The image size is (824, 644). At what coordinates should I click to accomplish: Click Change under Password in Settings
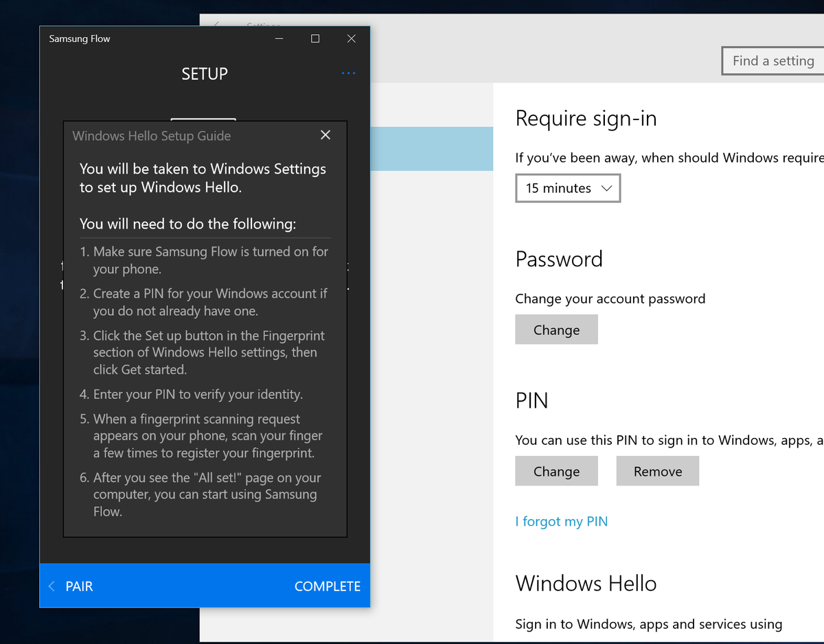(556, 330)
